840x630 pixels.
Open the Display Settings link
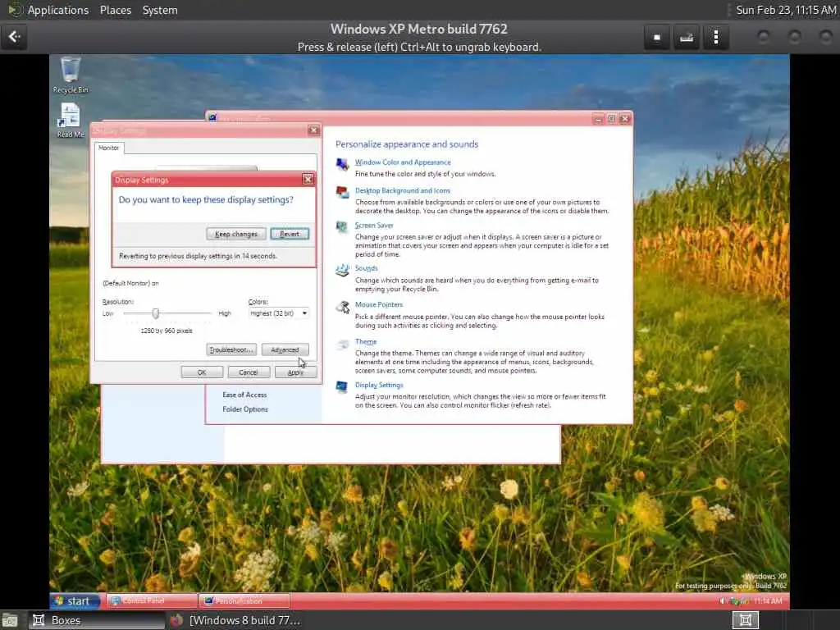(x=379, y=386)
